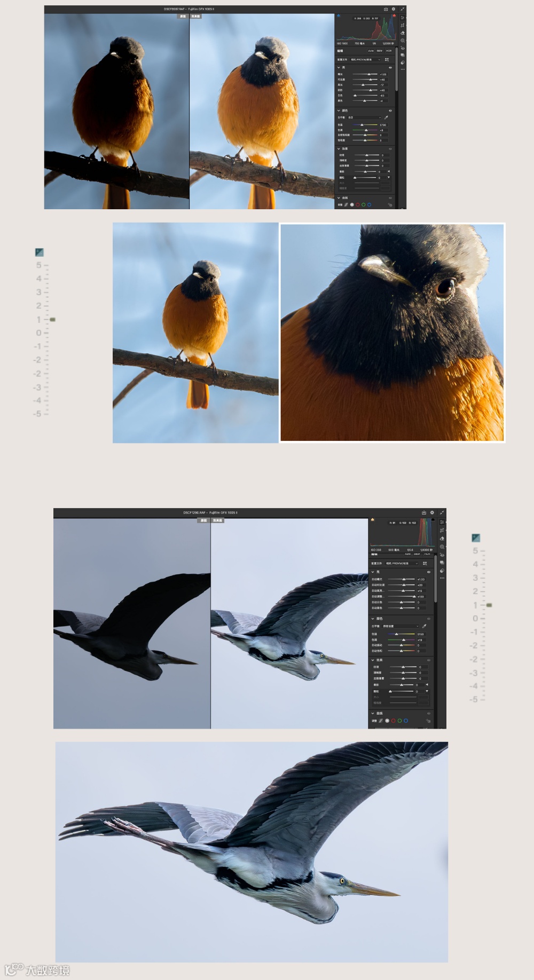Select Masking tool in DSCF1290.RAF window
The width and height of the screenshot is (534, 980).
pyautogui.click(x=442, y=547)
